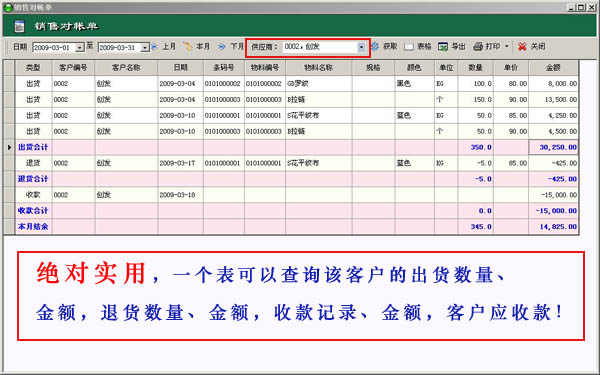Select the 退货合计 summary row label
This screenshot has height=375, width=600.
pos(33,179)
